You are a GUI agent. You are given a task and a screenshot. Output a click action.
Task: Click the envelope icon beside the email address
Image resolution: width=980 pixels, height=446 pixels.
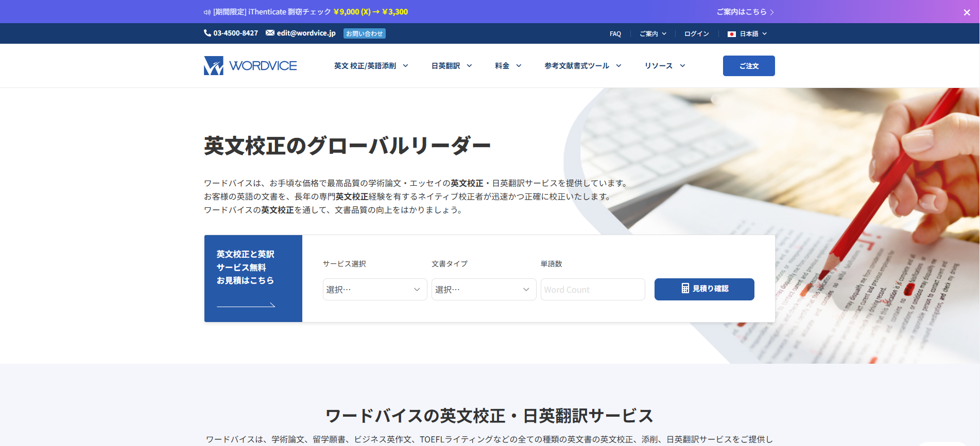click(270, 33)
